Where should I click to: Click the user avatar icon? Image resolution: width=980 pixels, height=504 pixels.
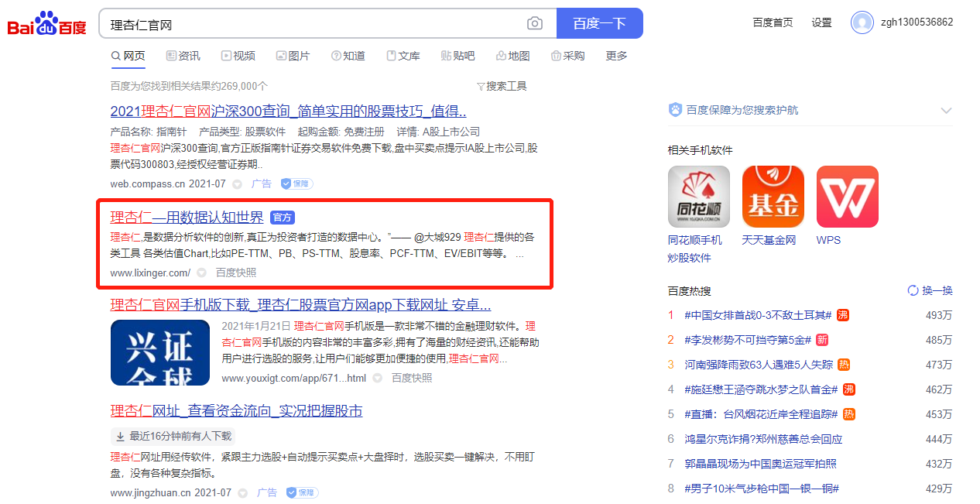click(862, 22)
